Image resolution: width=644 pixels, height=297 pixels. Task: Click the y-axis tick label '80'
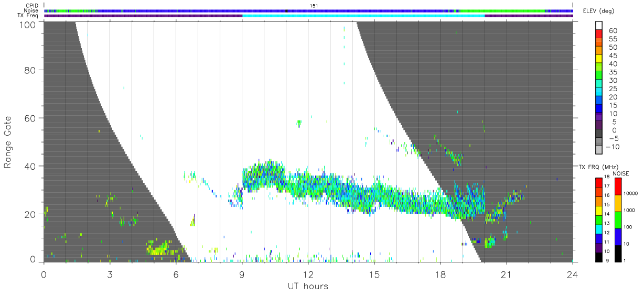tap(30, 70)
